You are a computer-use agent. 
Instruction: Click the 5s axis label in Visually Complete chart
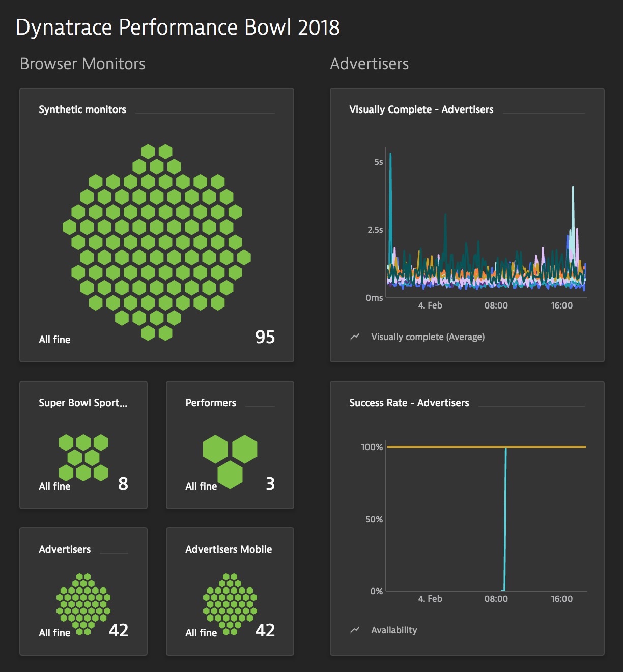[x=379, y=162]
